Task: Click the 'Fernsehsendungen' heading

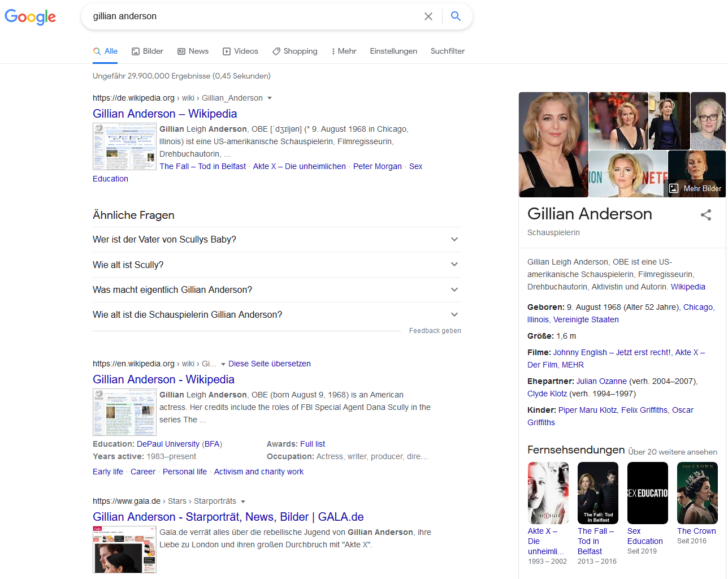Action: [x=576, y=450]
